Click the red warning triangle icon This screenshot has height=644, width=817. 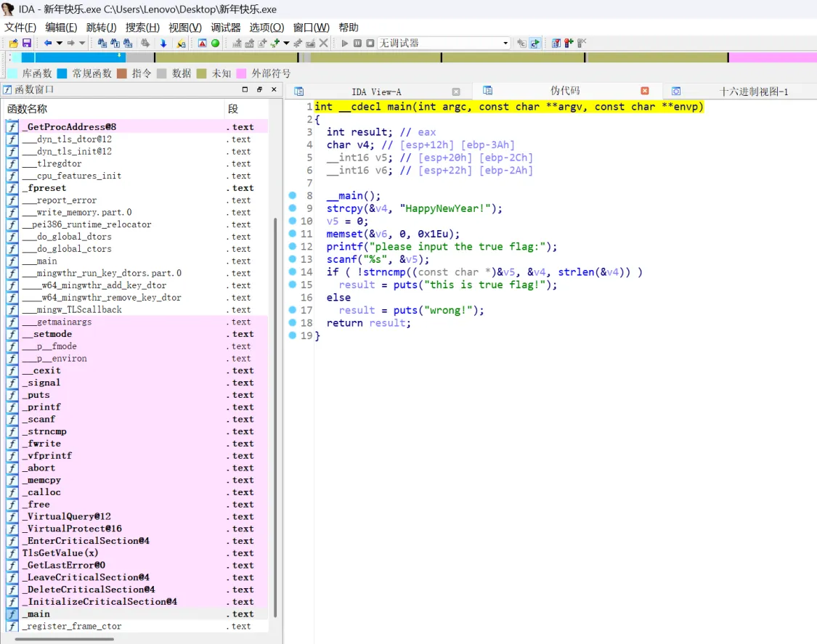(202, 44)
